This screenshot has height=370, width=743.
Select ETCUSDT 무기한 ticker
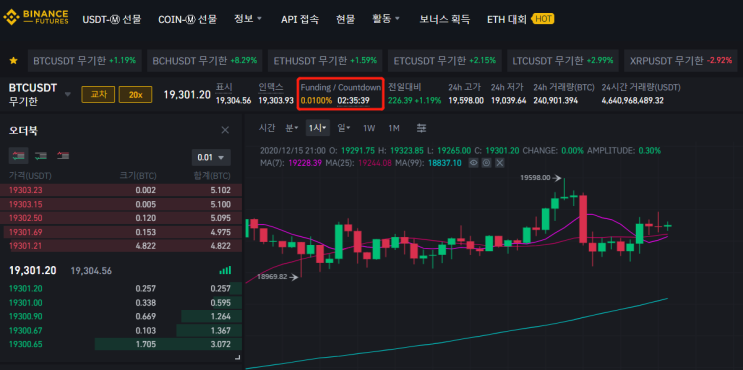445,61
